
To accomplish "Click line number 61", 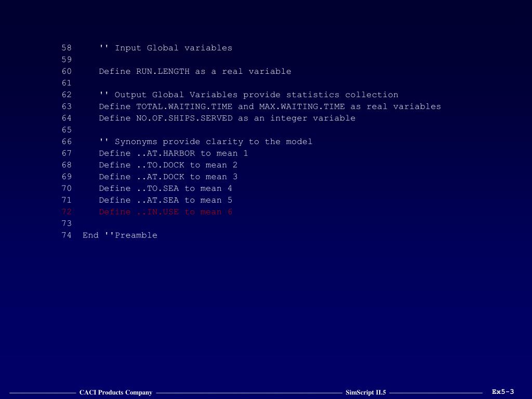I will point(66,83).
